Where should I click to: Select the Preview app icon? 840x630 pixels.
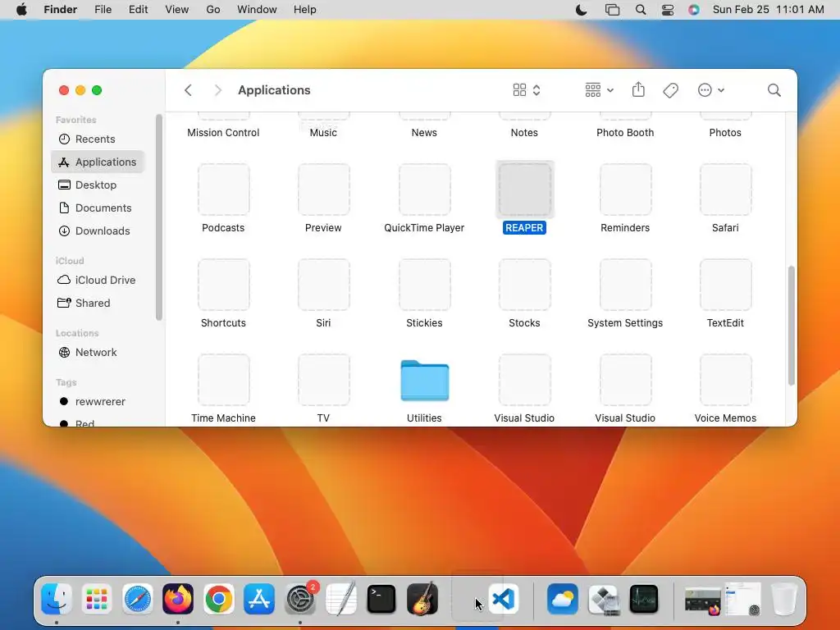(x=323, y=189)
